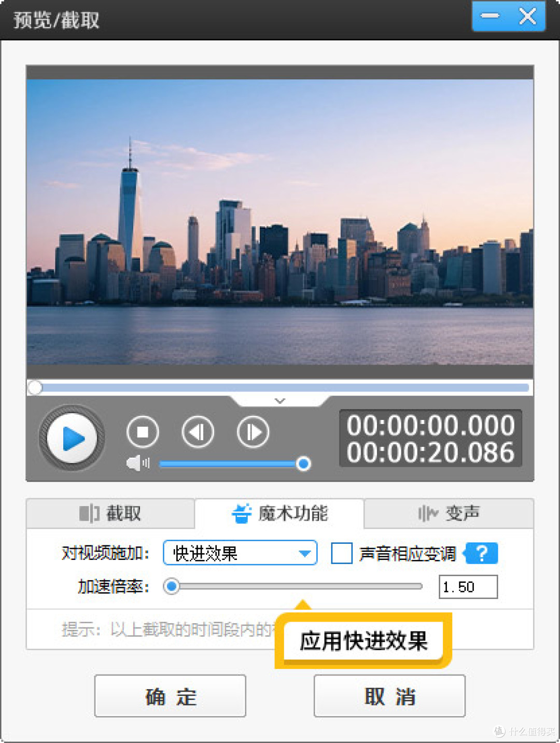This screenshot has width=560, height=743.
Task: Adjust the volume slider handle
Action: (303, 464)
